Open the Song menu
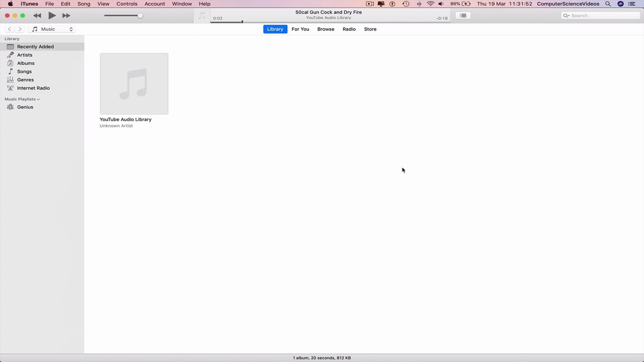 (84, 4)
